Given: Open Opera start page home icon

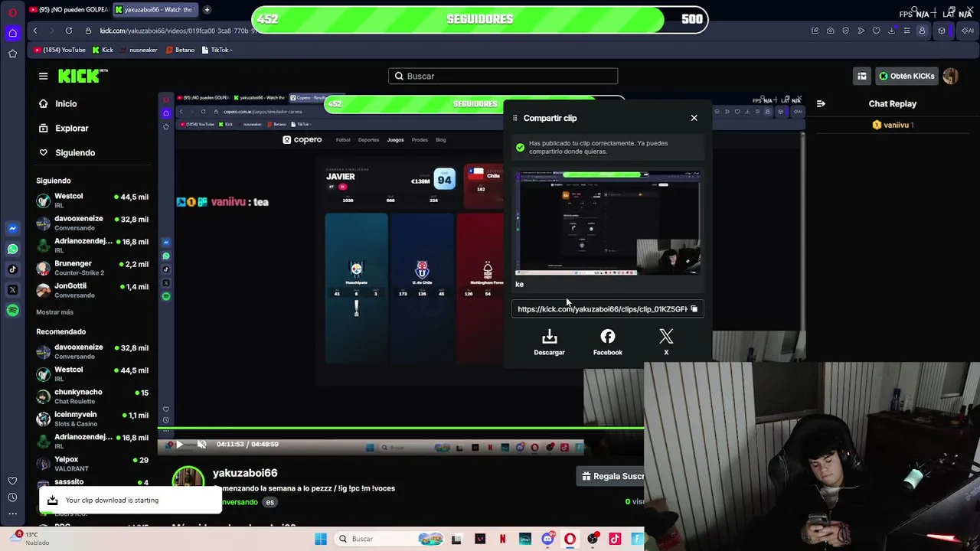Looking at the screenshot, I should pyautogui.click(x=12, y=33).
